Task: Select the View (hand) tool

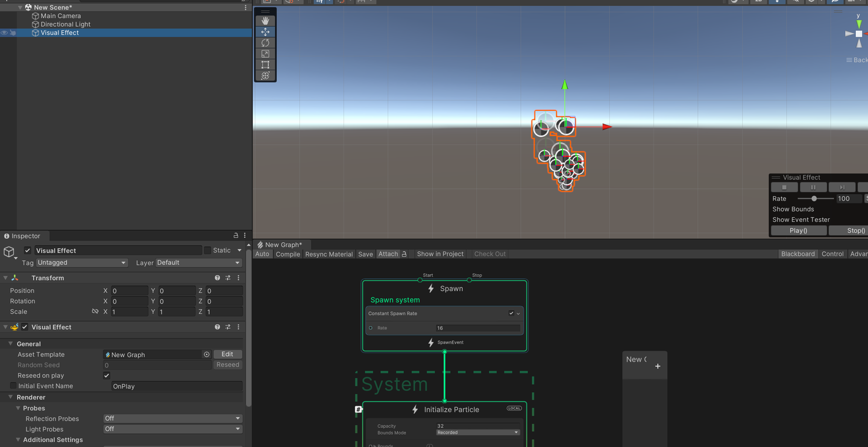Action: [265, 20]
